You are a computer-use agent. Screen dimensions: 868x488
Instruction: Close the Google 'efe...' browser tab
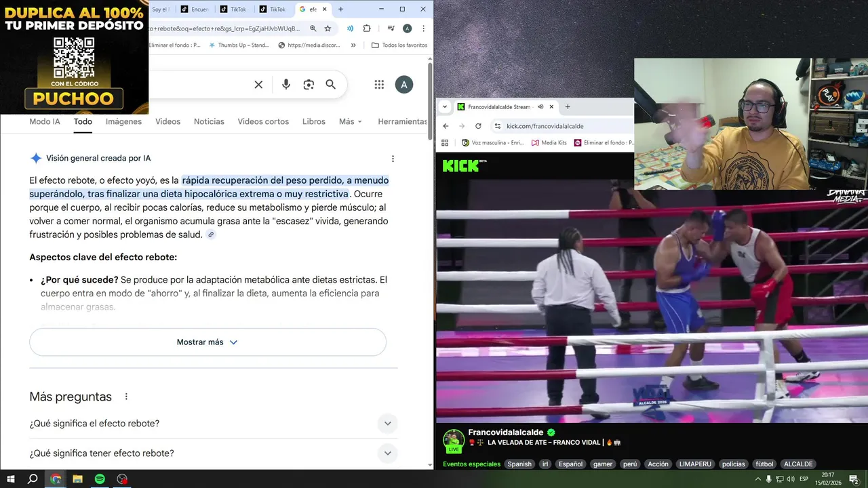point(325,9)
